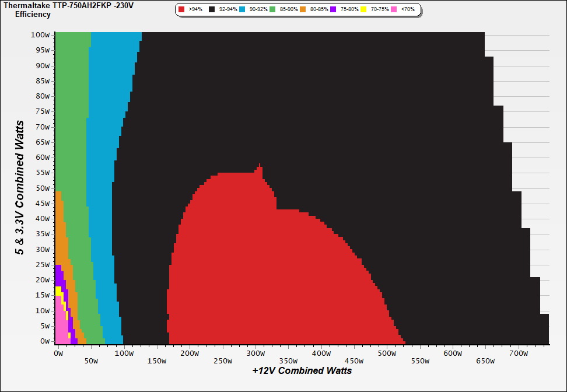Click the red >94% legend swatch
This screenshot has width=567, height=392.
point(182,10)
